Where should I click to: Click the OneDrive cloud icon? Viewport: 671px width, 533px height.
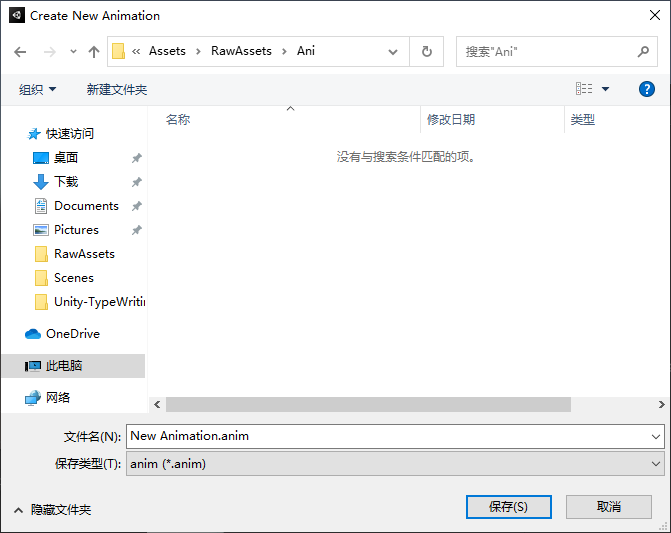click(x=33, y=334)
